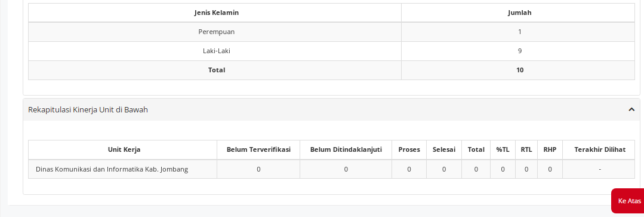
Task: Click the Terakhir Dilihat column header
Action: 600,149
